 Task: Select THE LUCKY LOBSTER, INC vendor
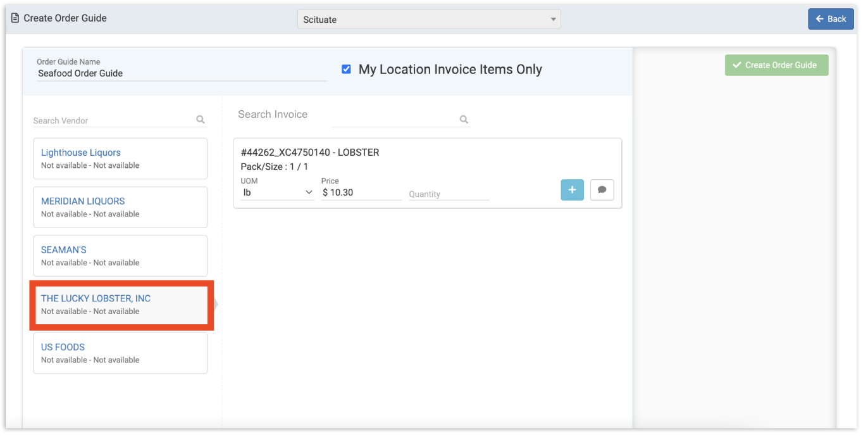pos(120,305)
